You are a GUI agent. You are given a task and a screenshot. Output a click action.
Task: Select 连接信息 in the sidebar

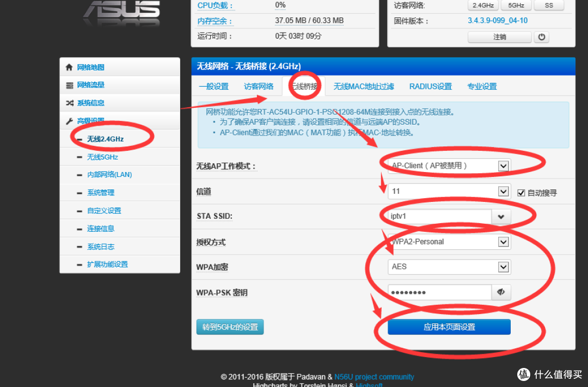point(101,229)
